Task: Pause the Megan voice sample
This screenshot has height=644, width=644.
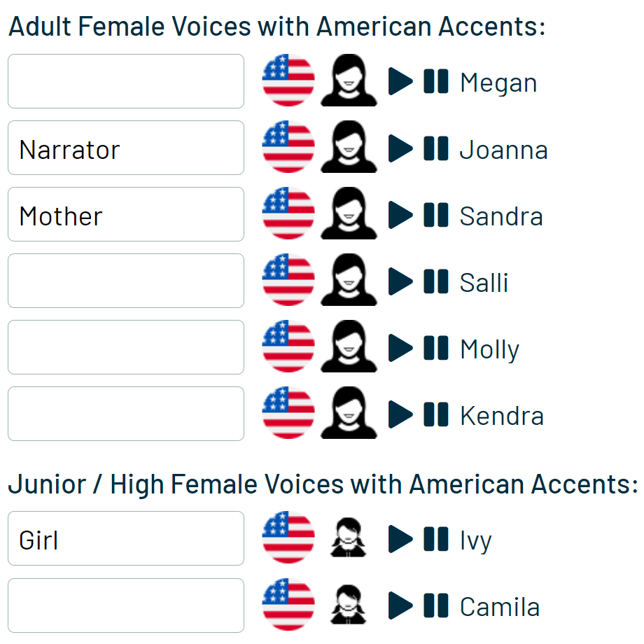Action: (436, 81)
